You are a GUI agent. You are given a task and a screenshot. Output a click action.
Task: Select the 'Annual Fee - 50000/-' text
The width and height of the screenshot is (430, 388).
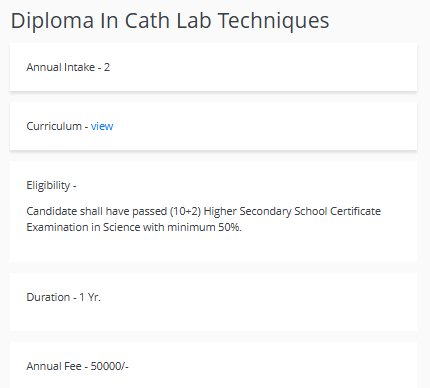tap(77, 366)
